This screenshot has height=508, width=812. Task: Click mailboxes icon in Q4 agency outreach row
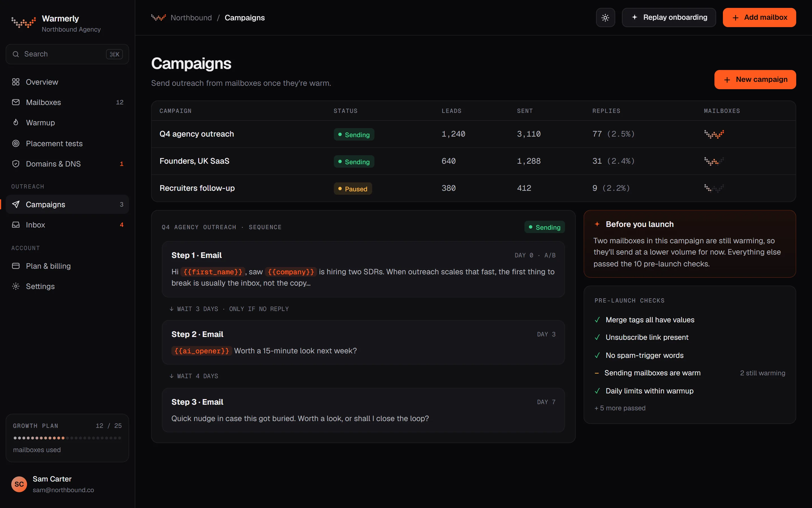(x=714, y=134)
